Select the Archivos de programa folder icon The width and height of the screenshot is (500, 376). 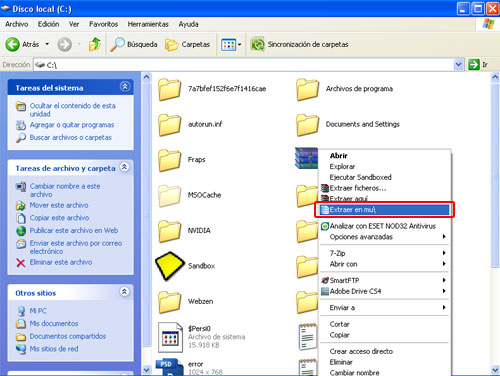coord(307,89)
